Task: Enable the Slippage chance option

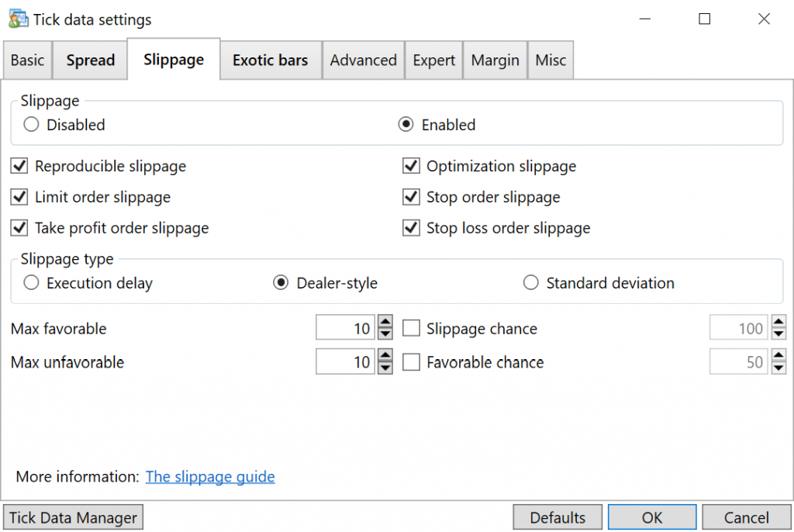Action: (x=411, y=327)
